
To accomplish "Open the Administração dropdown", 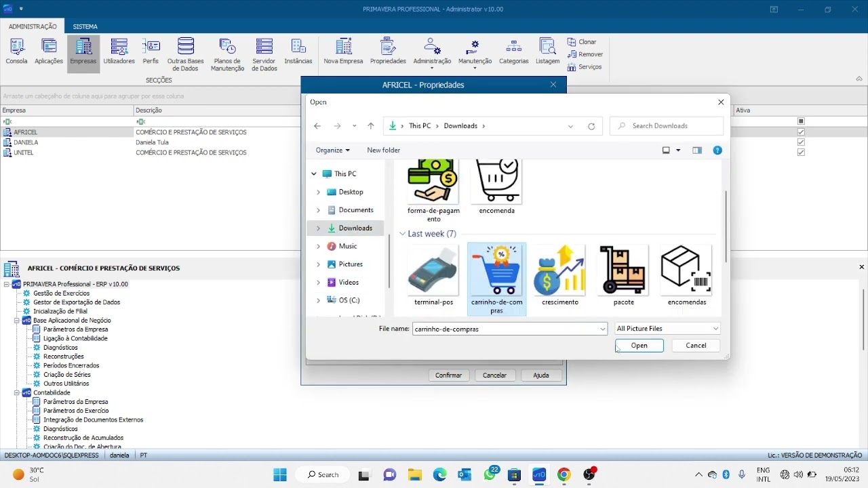I will coord(432,53).
